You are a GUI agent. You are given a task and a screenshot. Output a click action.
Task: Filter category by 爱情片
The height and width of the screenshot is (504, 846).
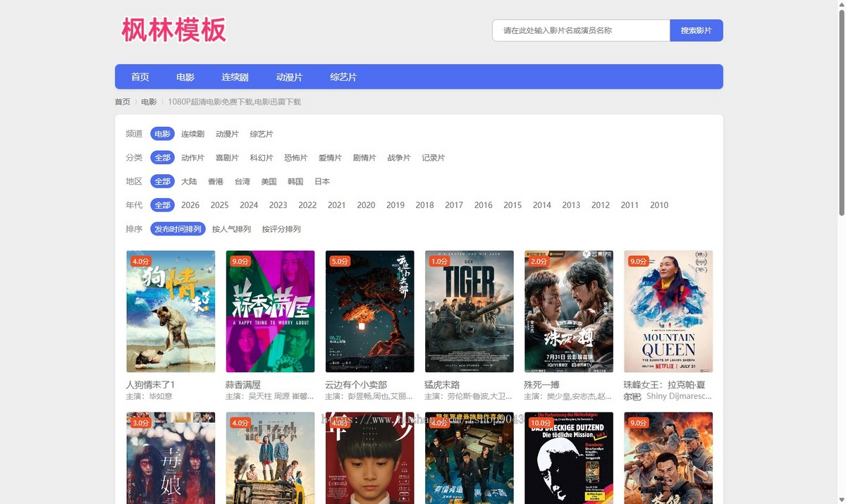tap(330, 158)
